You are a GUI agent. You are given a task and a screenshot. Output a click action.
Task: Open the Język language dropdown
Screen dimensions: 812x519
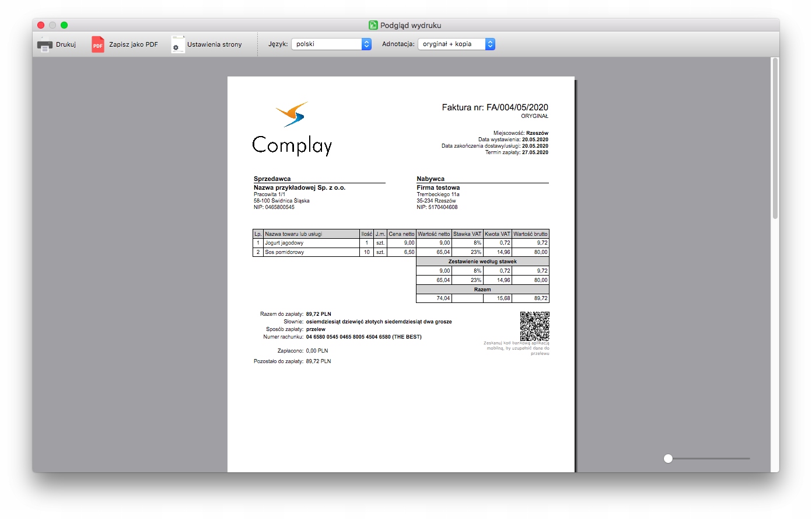coord(331,44)
